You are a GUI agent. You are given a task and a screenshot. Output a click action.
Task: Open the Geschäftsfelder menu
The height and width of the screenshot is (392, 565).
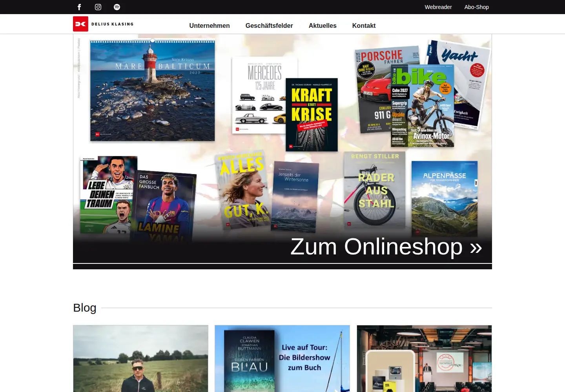(269, 25)
